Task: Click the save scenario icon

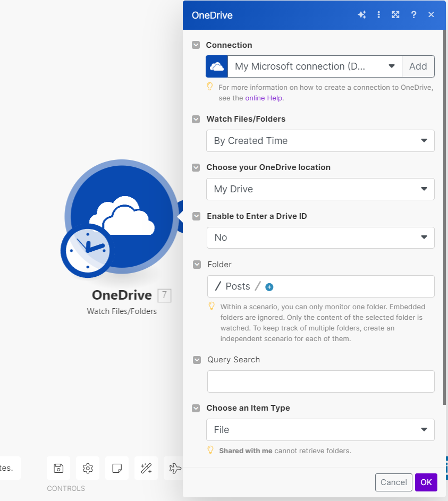Action: tap(58, 468)
